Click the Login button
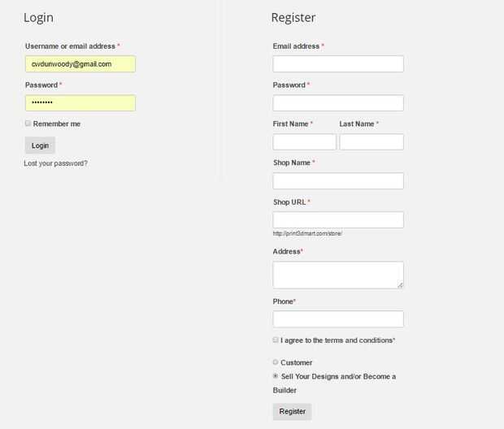This screenshot has width=504, height=429. tap(40, 145)
